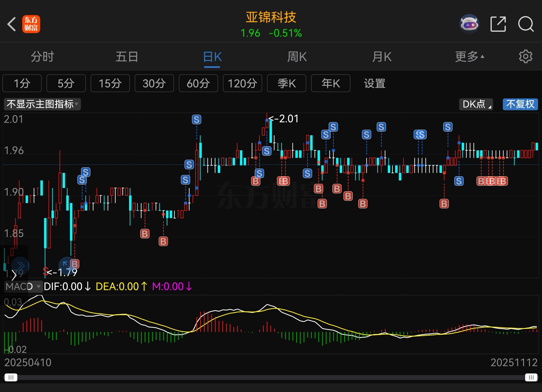The height and width of the screenshot is (392, 542).
Task: Expand the 不显示主图指标 dropdown
Action: (x=42, y=104)
